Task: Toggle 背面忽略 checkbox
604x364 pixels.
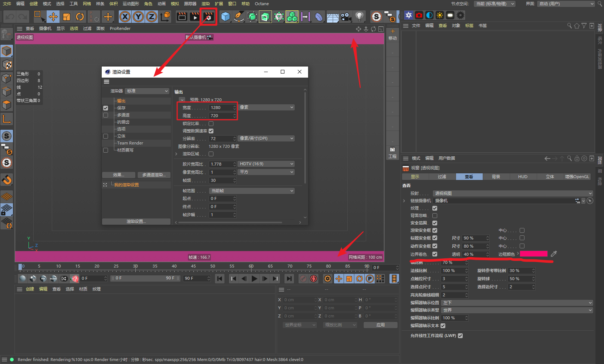Action: 435,215
